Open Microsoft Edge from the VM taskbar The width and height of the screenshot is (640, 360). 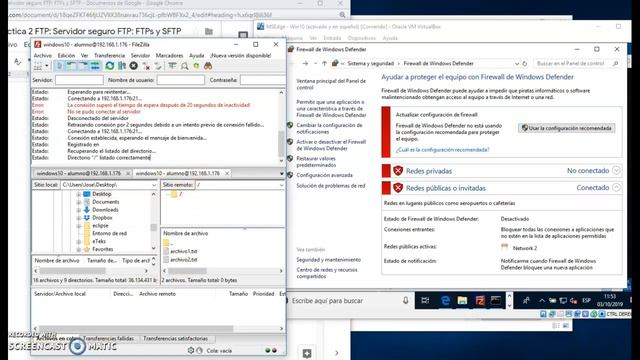[445, 301]
